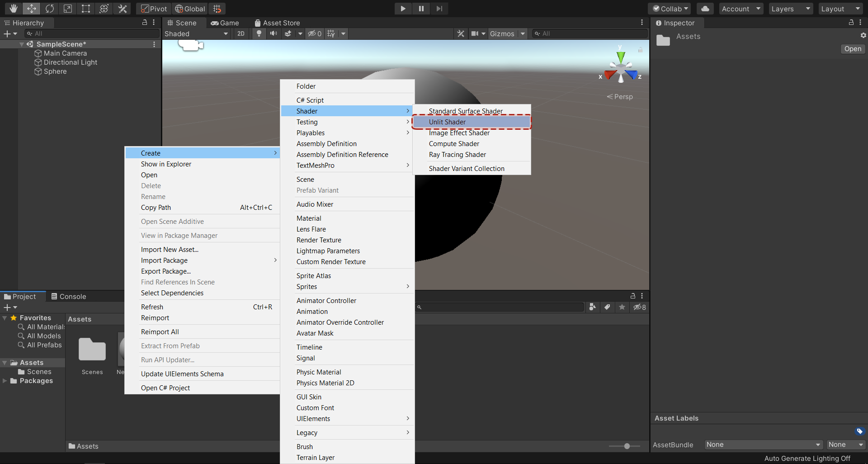Search by label icon in Project

[607, 307]
